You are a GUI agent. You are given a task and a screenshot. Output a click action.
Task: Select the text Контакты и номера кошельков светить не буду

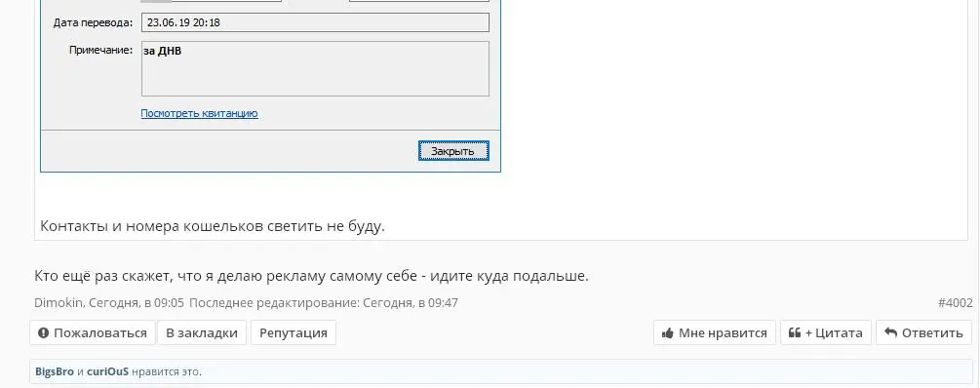(x=213, y=226)
